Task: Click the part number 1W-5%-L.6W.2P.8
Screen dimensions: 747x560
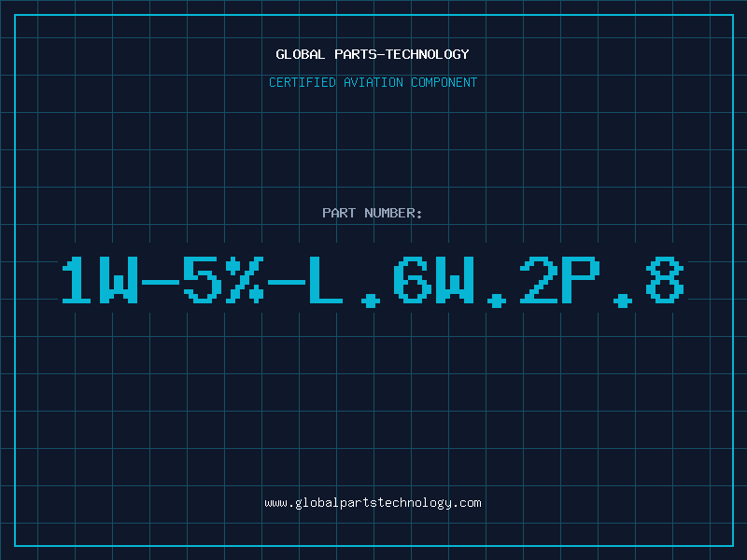Action: pyautogui.click(x=373, y=282)
